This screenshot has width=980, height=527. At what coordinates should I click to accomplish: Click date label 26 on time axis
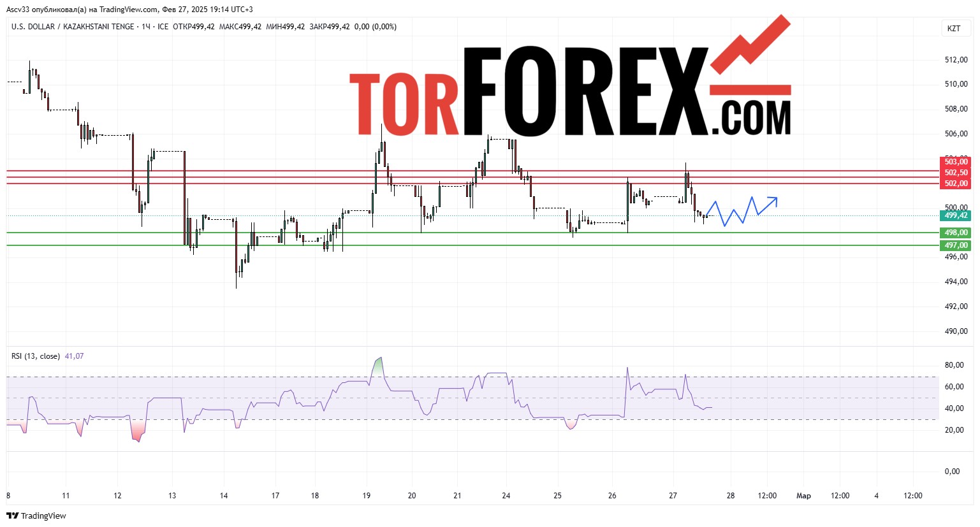click(612, 496)
